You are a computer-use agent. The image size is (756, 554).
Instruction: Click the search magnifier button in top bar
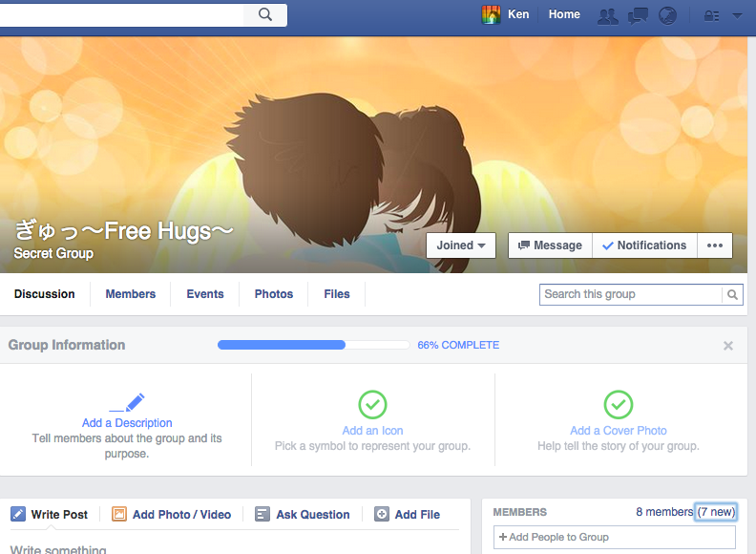pos(265,14)
